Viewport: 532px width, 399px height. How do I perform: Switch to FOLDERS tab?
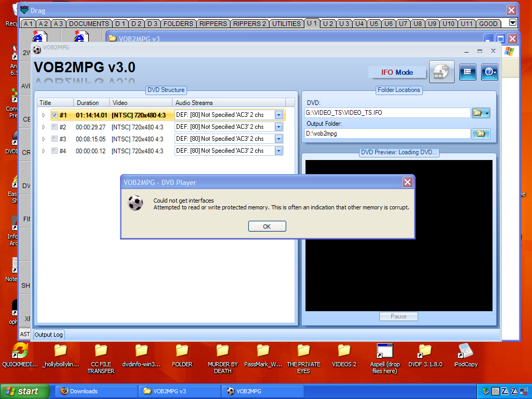click(178, 24)
